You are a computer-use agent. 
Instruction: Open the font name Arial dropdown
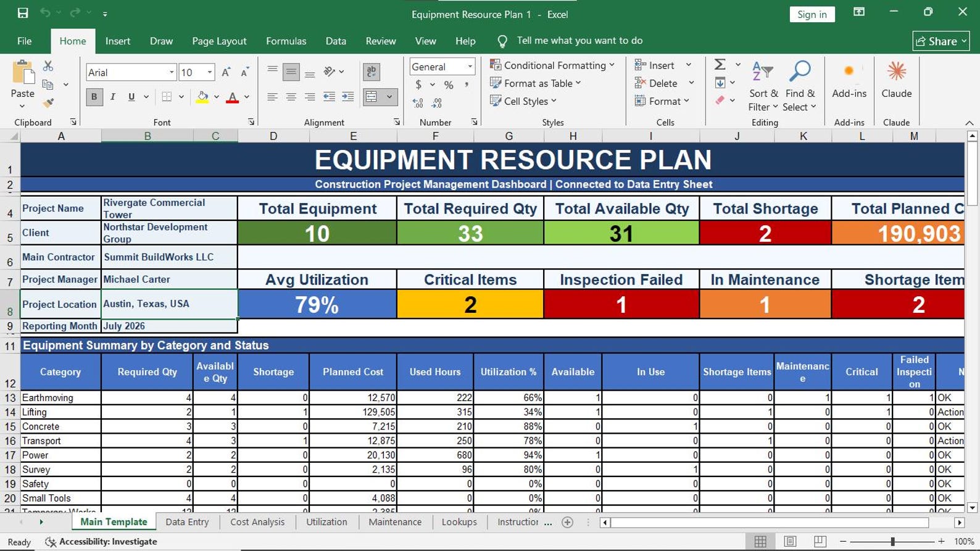[x=172, y=72]
